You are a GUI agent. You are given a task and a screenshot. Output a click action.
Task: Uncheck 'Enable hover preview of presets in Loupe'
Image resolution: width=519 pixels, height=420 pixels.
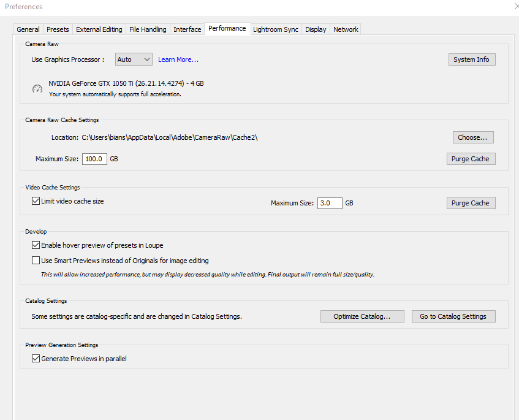[36, 245]
